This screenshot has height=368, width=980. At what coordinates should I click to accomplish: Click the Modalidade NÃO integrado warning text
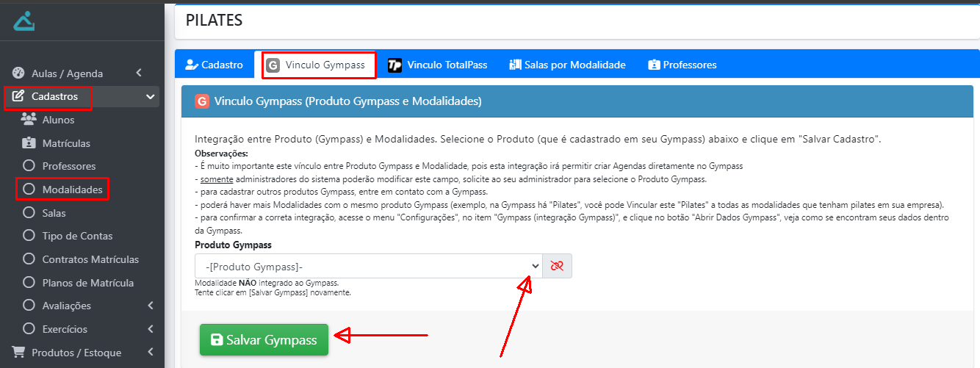267,283
